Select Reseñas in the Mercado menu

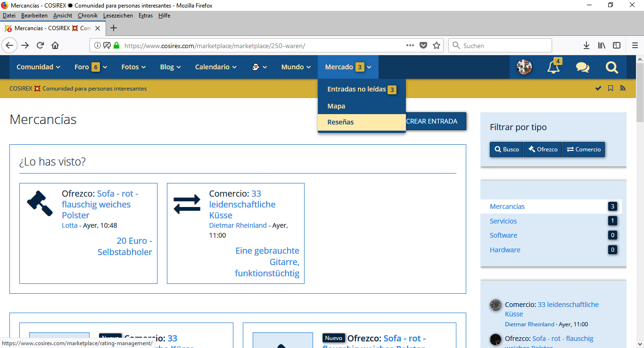pos(340,122)
